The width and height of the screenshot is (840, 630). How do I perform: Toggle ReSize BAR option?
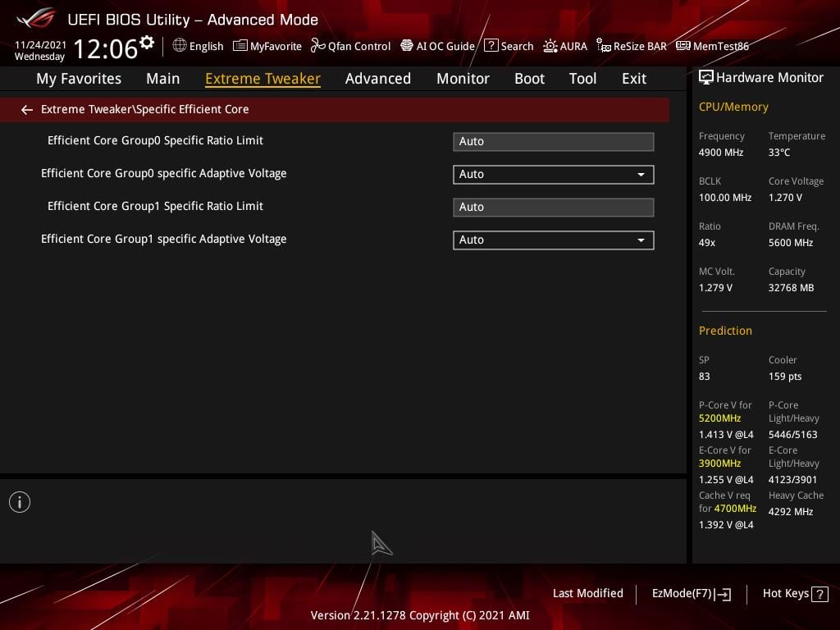[632, 46]
